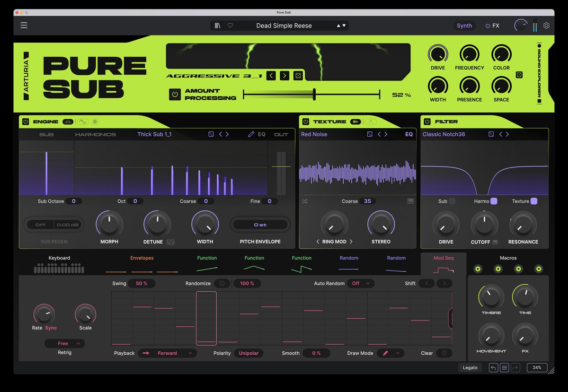Image resolution: width=568 pixels, height=392 pixels.
Task: Open the settings gear in top bar
Action: coord(546,26)
